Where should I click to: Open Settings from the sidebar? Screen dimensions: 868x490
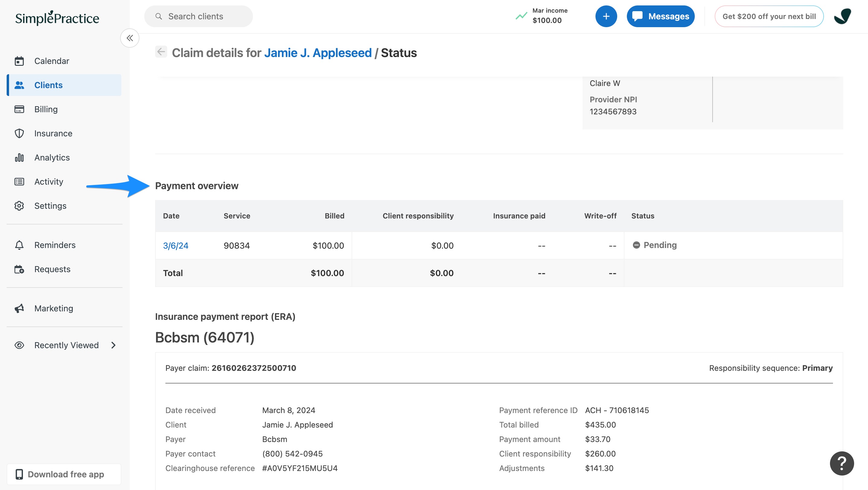(64, 206)
